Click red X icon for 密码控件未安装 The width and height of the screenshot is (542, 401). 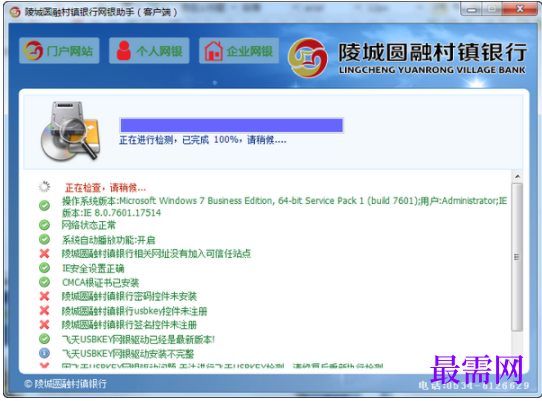44,296
